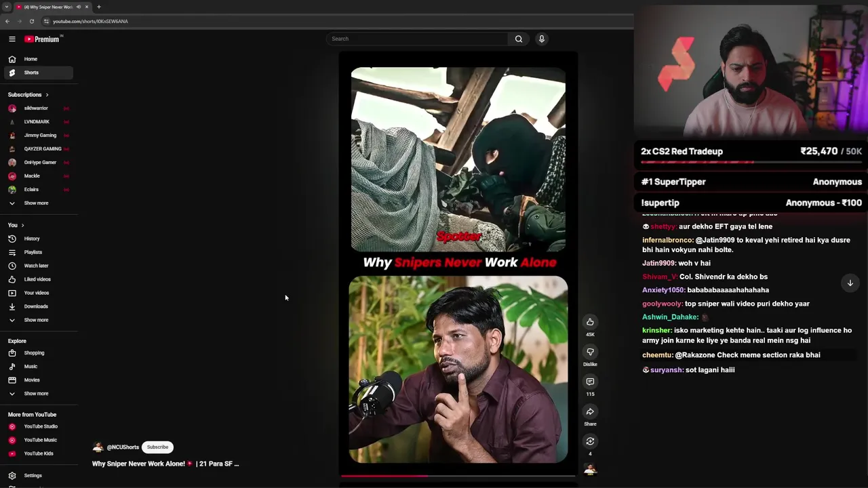Open the Remix button
Image resolution: width=868 pixels, height=488 pixels.
[x=590, y=441]
